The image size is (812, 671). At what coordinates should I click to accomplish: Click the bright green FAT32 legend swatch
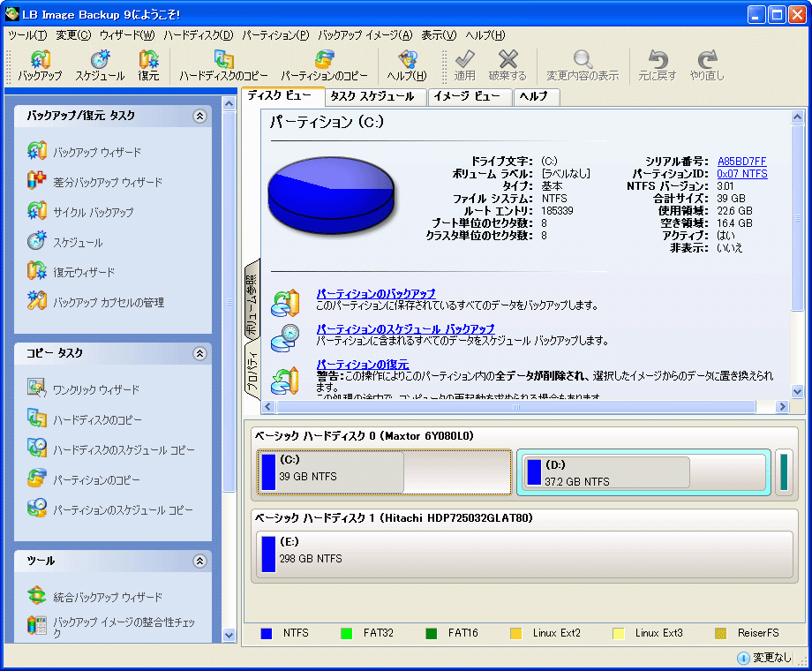(x=347, y=633)
